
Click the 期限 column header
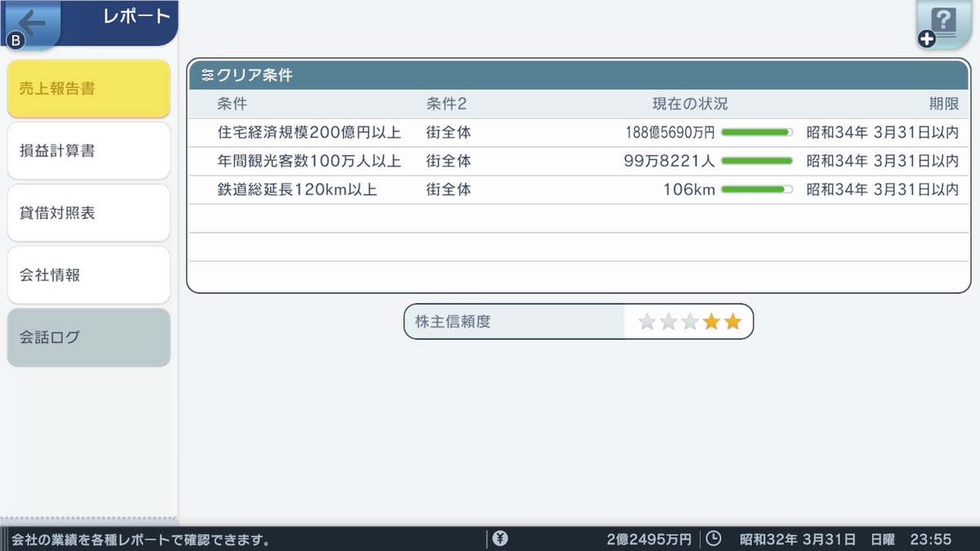tap(944, 104)
